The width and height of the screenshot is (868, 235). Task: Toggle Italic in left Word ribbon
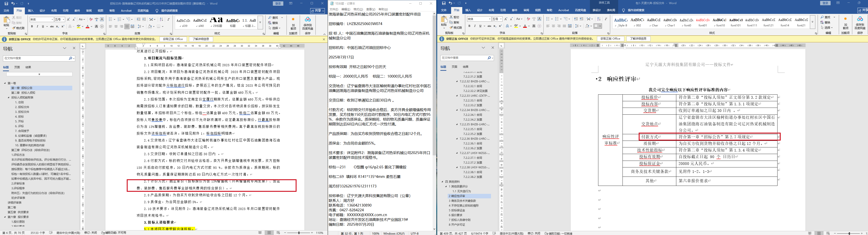37,26
